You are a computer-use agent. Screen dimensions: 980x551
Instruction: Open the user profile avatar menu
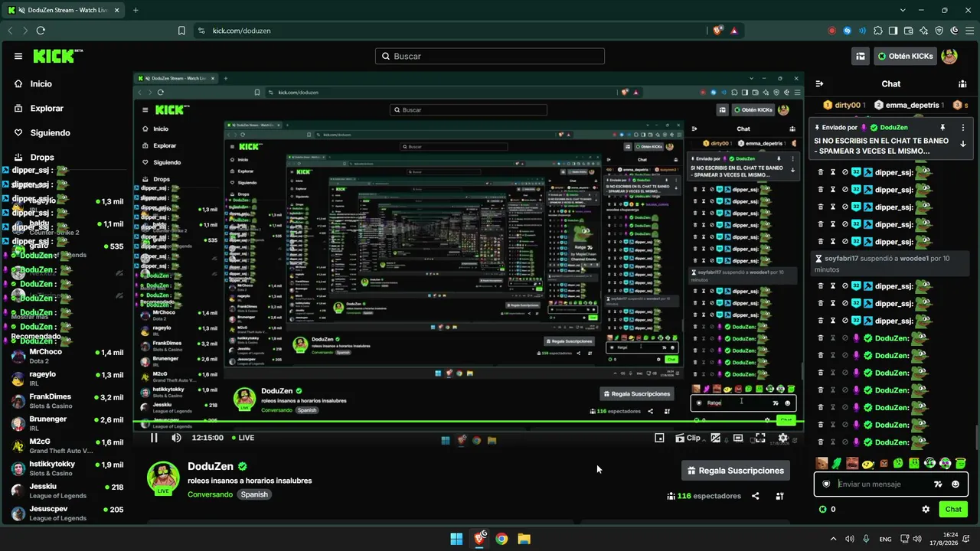pos(949,56)
